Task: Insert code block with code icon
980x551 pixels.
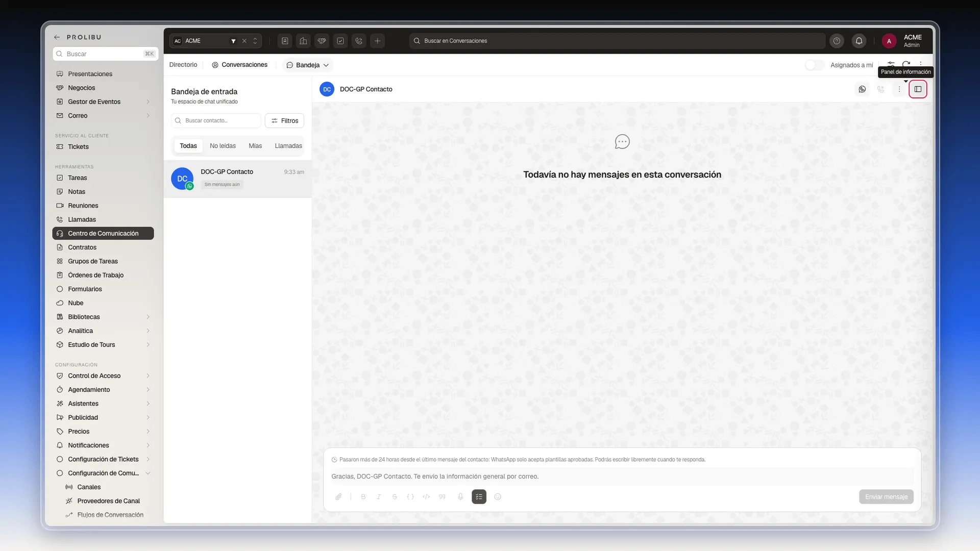Action: (x=426, y=496)
